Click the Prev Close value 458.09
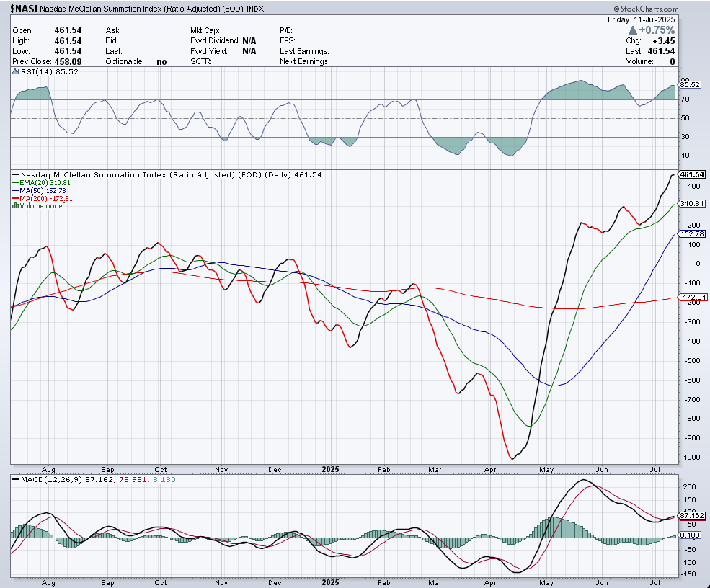The width and height of the screenshot is (710, 588). tap(68, 61)
